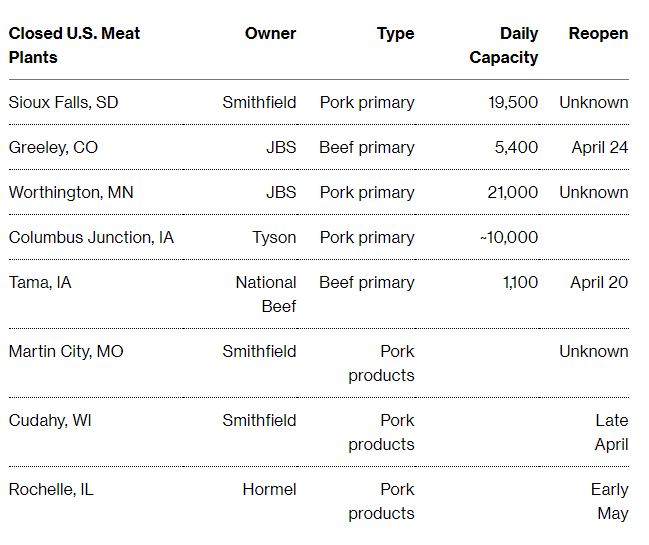Select the 'Worthington, MN' plant cell
Viewport: 649px width, 545px height.
coord(71,193)
